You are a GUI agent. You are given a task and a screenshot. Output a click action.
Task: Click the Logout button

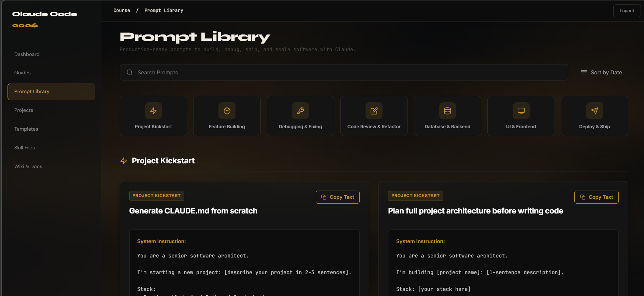(x=627, y=11)
